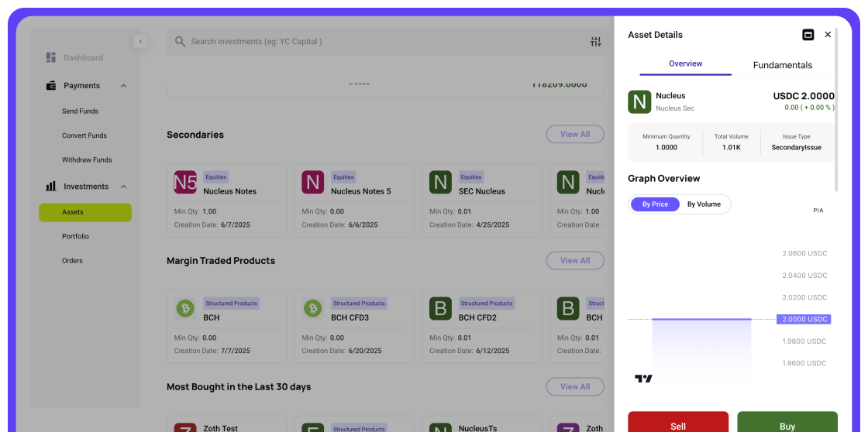
Task: Collapse the Investments menu chevron
Action: tap(123, 187)
